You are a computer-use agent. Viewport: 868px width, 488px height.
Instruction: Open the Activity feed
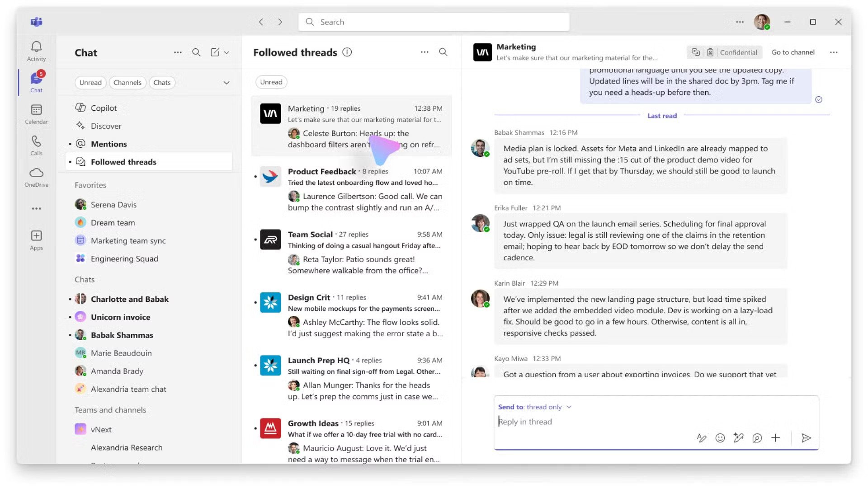point(36,51)
